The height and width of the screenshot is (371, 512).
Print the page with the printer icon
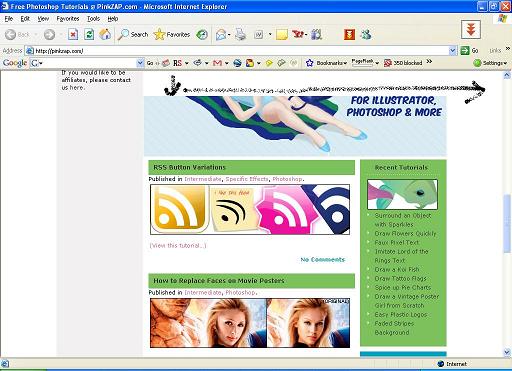[x=240, y=34]
